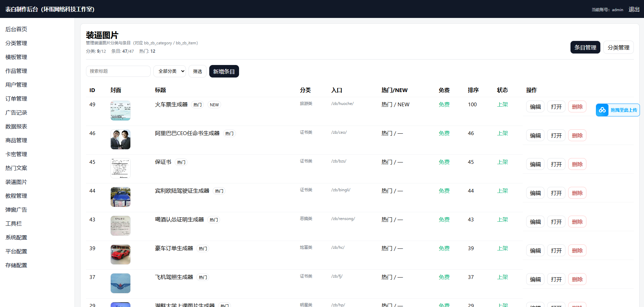Delete the 豪车订单生成器 entry
The width and height of the screenshot is (644, 307).
tap(577, 250)
